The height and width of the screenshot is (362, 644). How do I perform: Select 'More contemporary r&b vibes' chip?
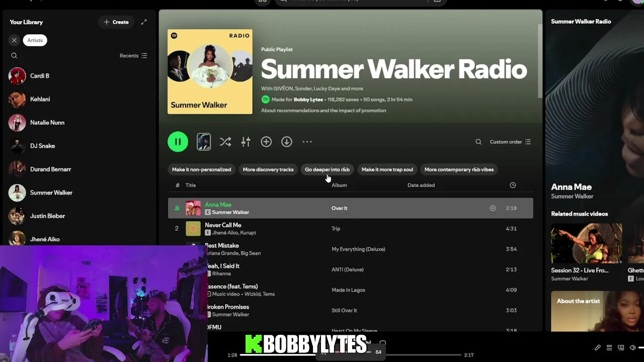click(x=459, y=169)
